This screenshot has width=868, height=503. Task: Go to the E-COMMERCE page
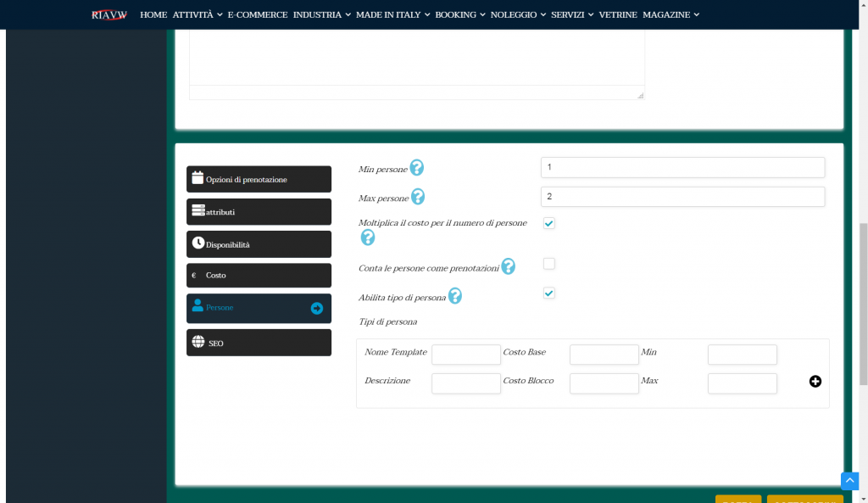tap(258, 14)
